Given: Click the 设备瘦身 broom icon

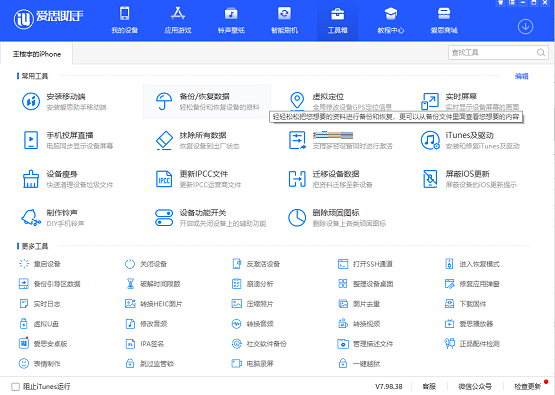Looking at the screenshot, I should tap(31, 179).
